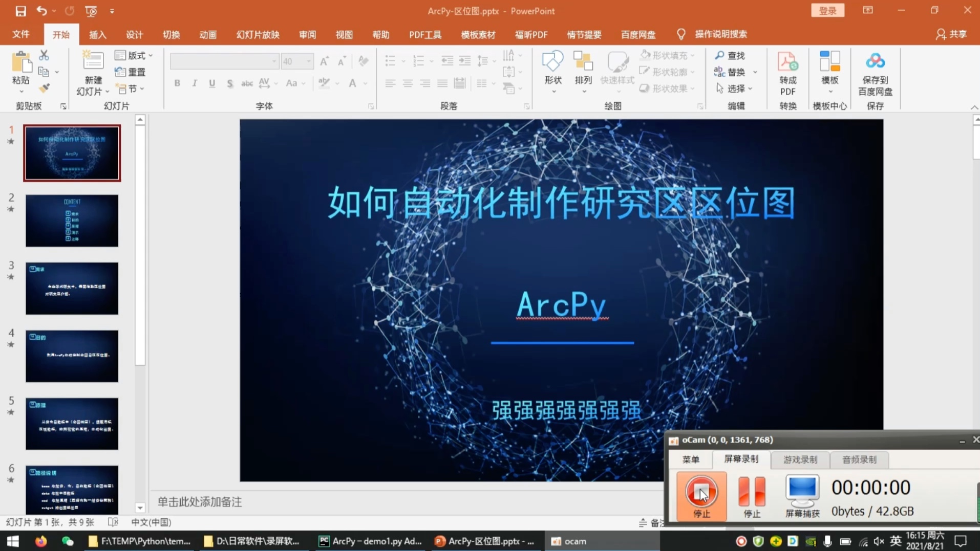Switch to the 插入 ribbon tab
Viewport: 980px width, 551px height.
(97, 34)
